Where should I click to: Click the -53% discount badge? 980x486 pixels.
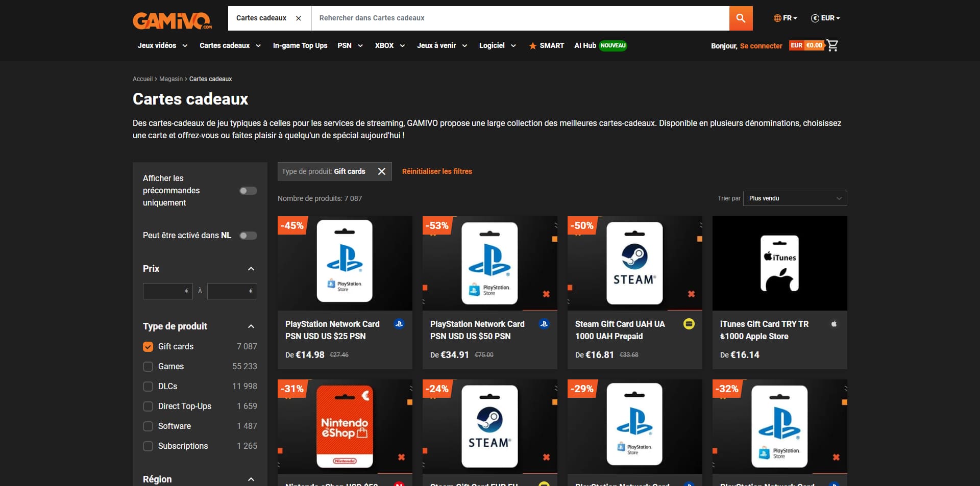pyautogui.click(x=437, y=225)
